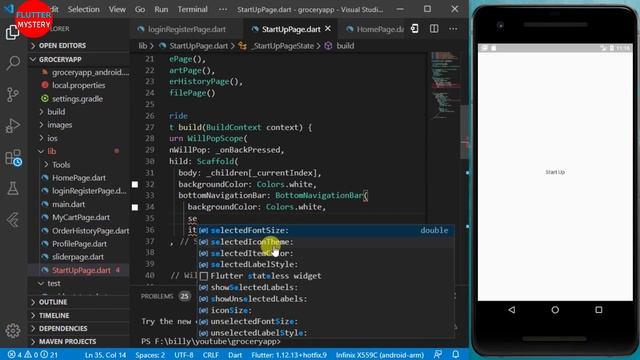Open main.dart in explorer

[68, 204]
